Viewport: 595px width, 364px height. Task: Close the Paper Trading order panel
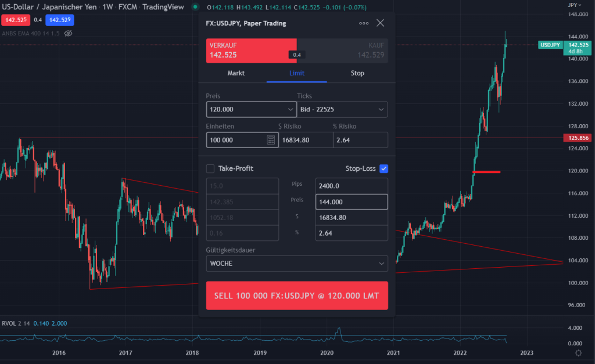click(x=381, y=23)
